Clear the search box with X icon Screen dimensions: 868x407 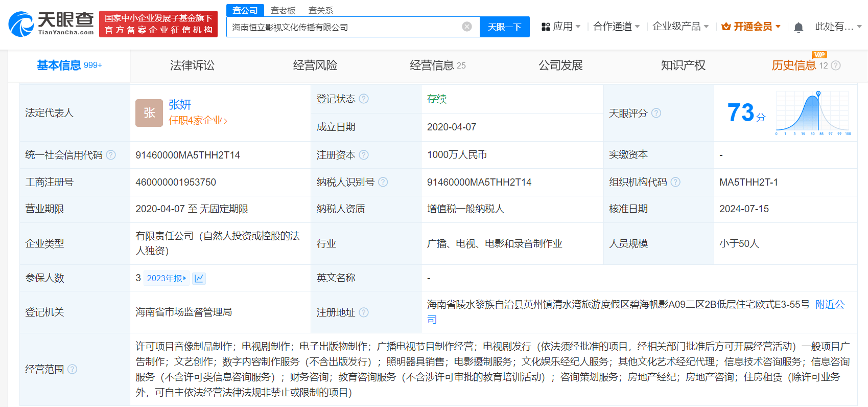[467, 27]
